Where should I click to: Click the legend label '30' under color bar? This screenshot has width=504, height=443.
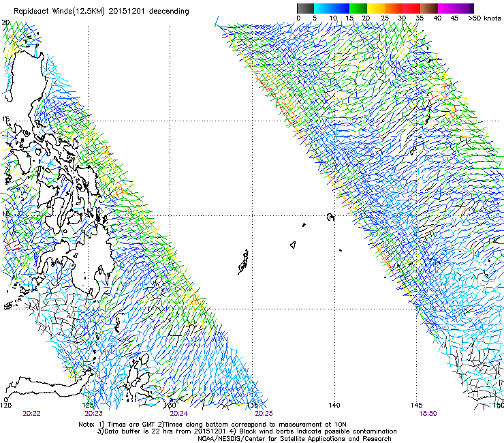pos(402,18)
